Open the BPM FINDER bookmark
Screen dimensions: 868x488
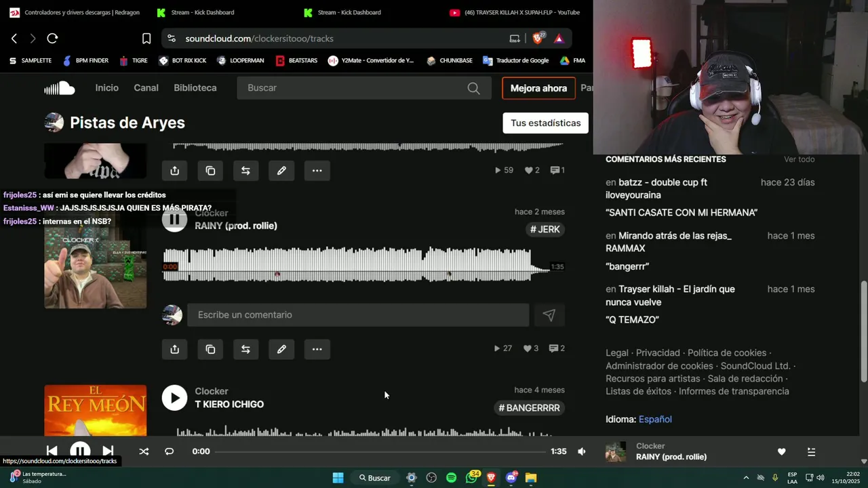point(85,60)
